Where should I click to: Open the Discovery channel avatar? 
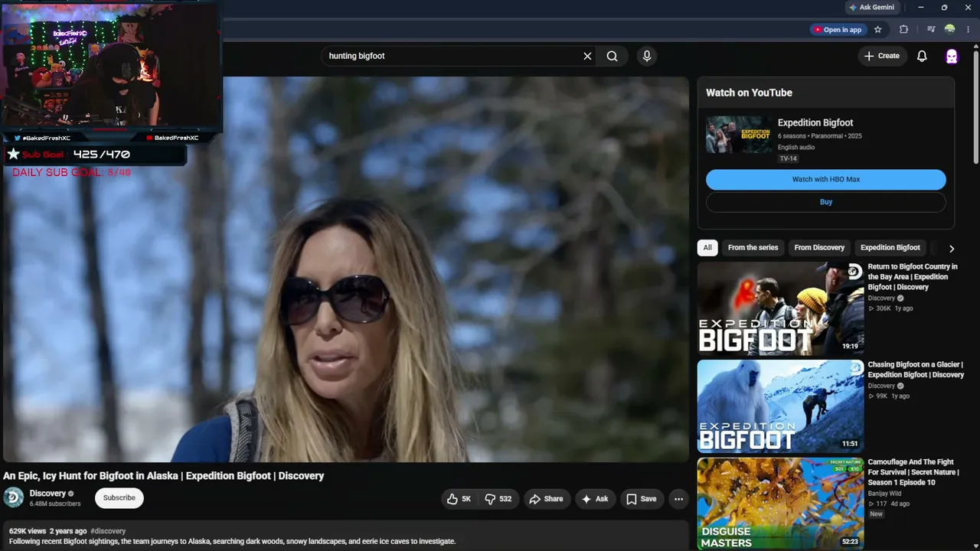click(x=14, y=497)
